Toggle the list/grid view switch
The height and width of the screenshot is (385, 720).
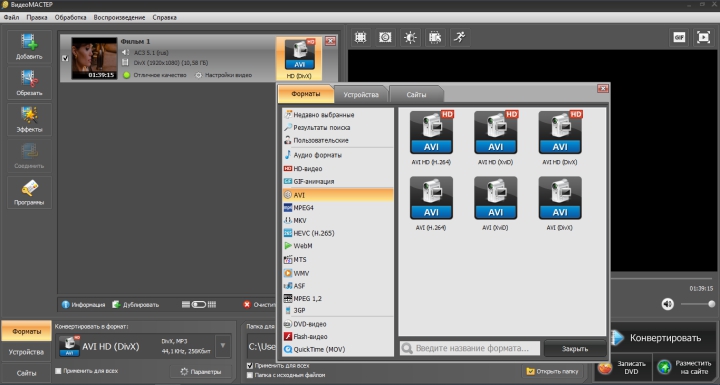(x=199, y=305)
